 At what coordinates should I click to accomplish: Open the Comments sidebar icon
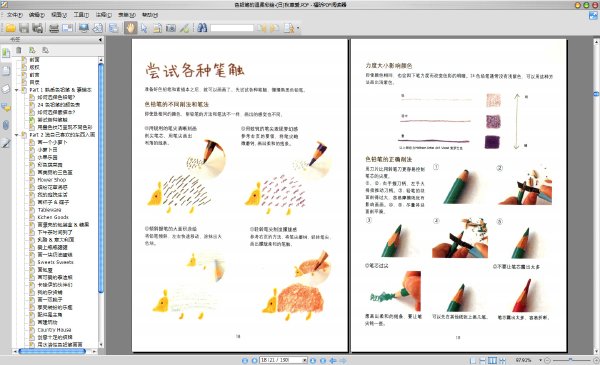coord(6,107)
